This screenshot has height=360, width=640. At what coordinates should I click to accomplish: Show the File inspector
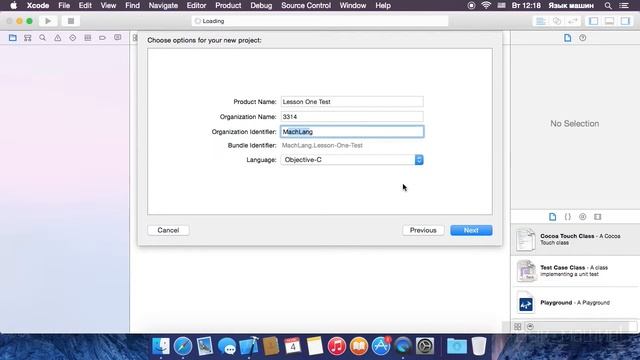click(567, 38)
